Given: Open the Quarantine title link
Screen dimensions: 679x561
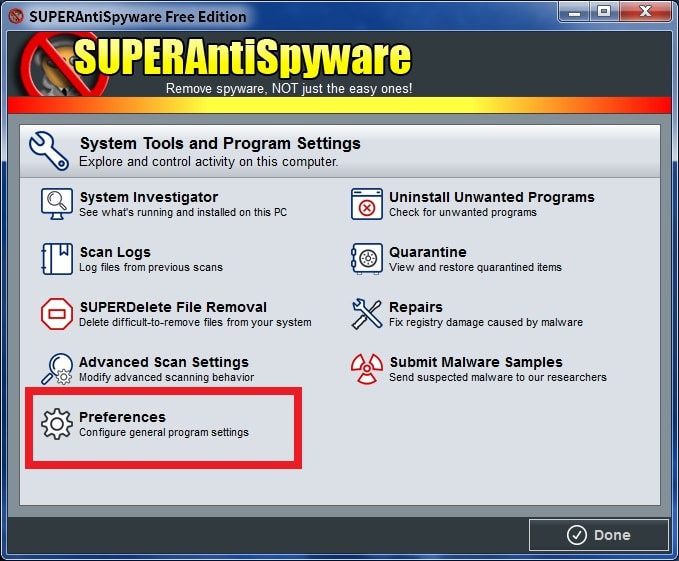Looking at the screenshot, I should click(428, 252).
